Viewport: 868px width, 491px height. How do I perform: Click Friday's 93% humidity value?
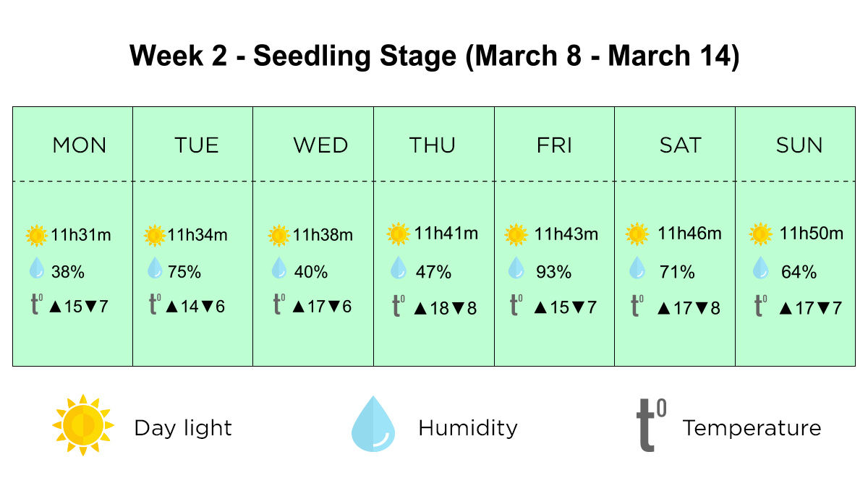point(553,272)
